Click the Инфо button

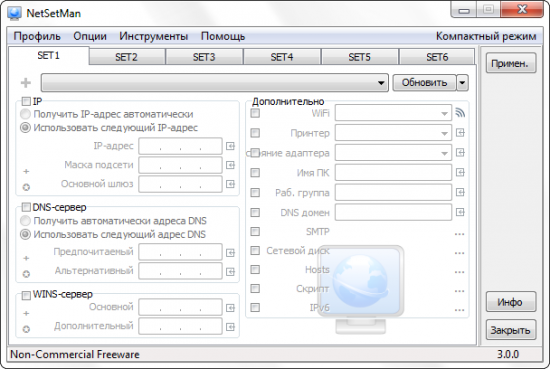point(511,302)
